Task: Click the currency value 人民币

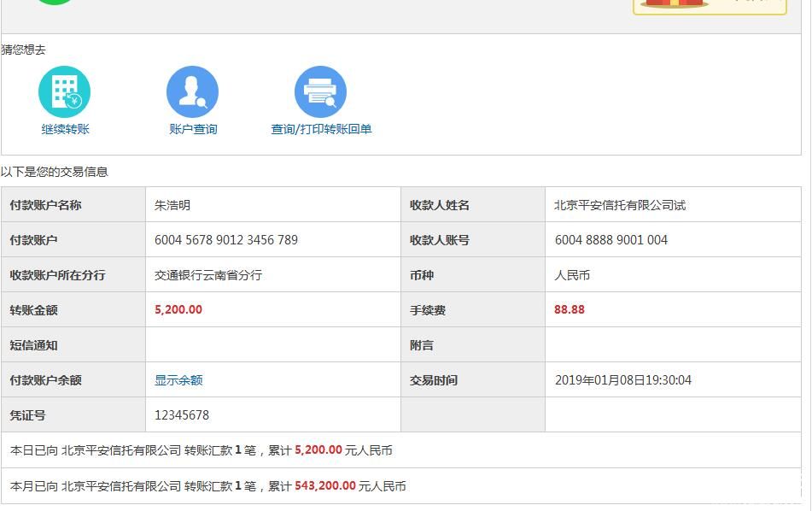Action: point(572,275)
